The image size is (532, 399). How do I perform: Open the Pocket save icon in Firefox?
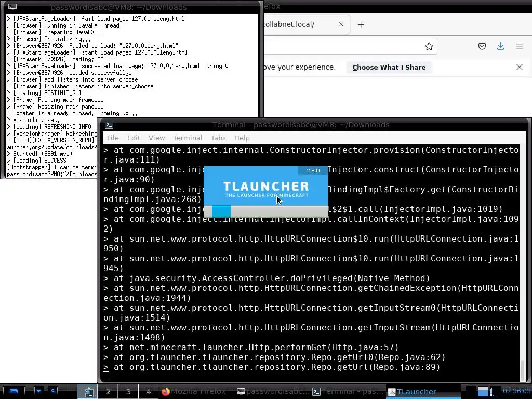482,46
